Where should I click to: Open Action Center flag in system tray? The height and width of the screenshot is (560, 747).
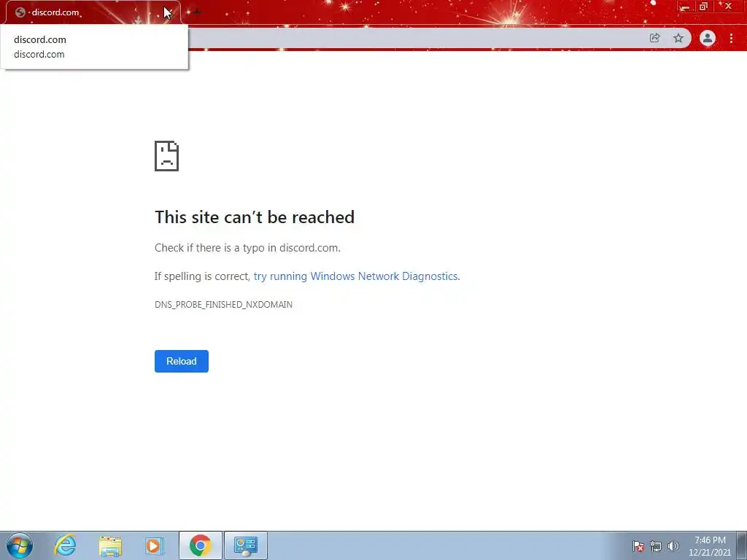tap(638, 546)
